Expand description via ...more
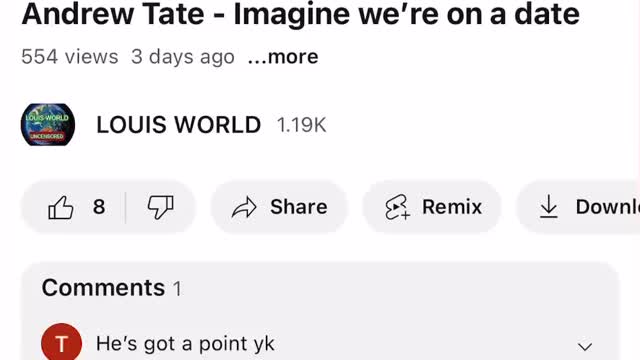The width and height of the screenshot is (640, 360). click(x=283, y=57)
